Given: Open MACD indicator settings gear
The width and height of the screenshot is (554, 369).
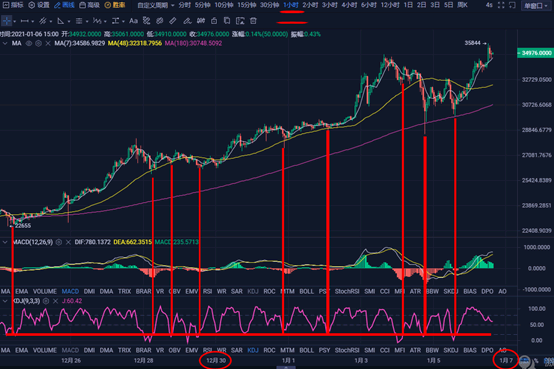Looking at the screenshot, I should pyautogui.click(x=59, y=242).
